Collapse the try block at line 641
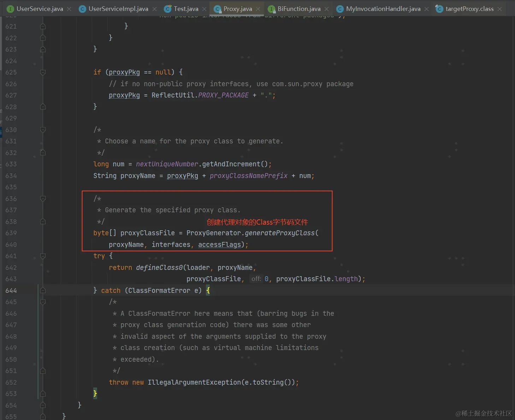The height and width of the screenshot is (420, 515). pos(43,256)
